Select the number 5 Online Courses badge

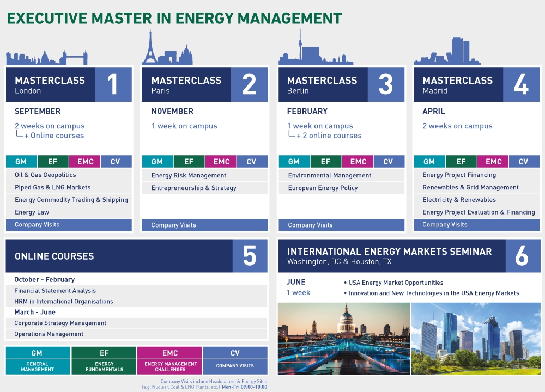tap(250, 256)
